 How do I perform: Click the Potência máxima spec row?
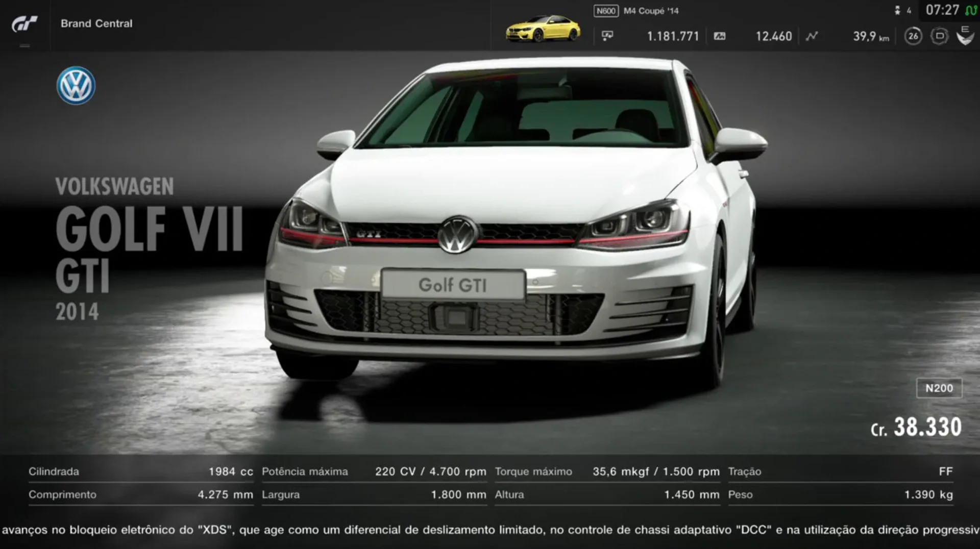click(374, 471)
